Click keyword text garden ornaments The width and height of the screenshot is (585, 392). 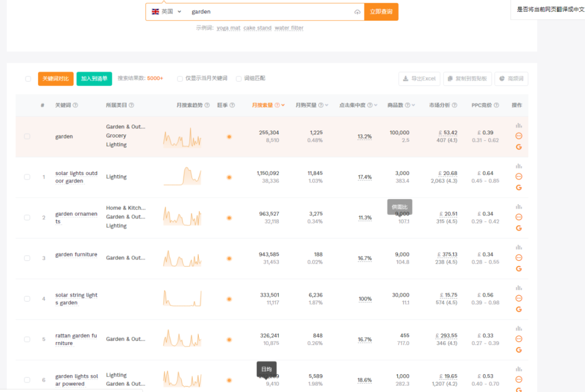tap(76, 218)
